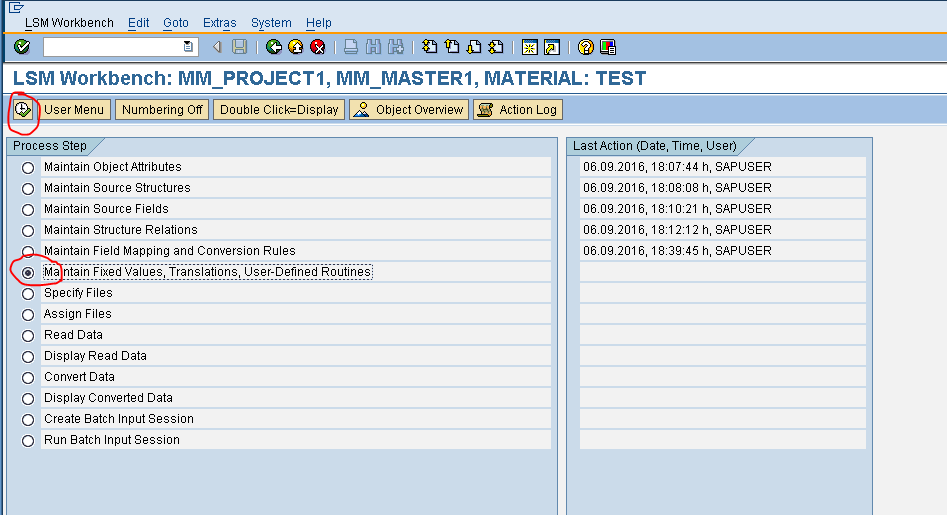The height and width of the screenshot is (515, 947).
Task: Click the Maintain Fixed Values, Translations text
Action: click(x=208, y=272)
